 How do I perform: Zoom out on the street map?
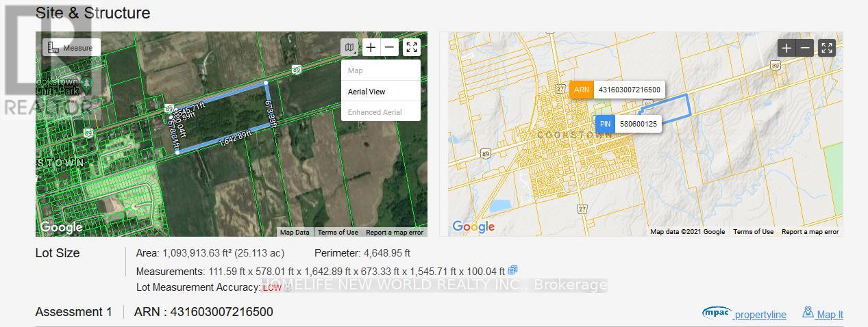point(806,48)
